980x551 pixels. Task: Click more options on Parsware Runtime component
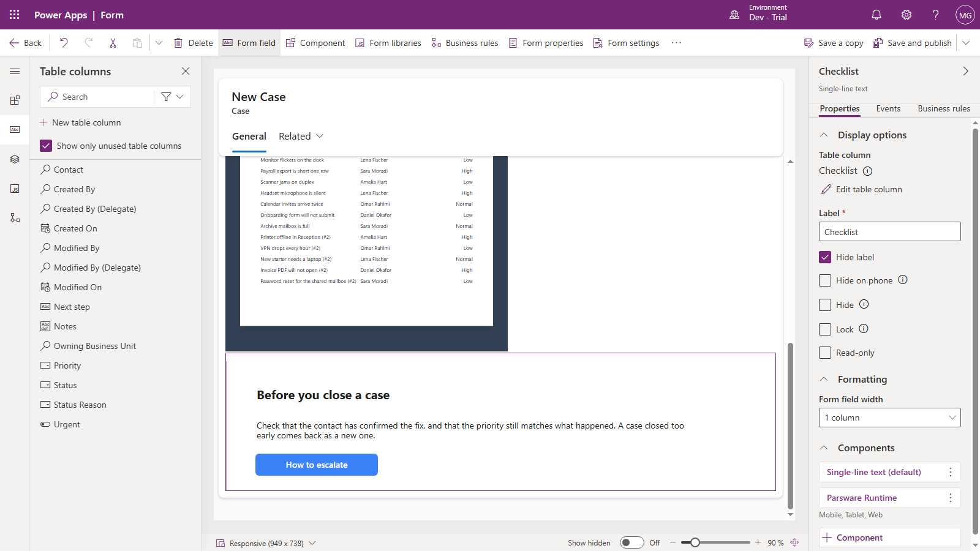point(951,498)
